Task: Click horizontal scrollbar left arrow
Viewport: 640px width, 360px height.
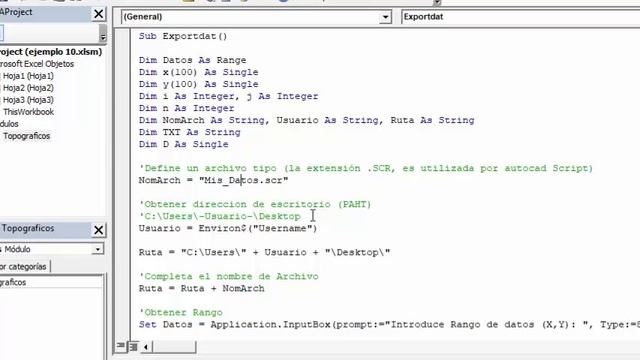Action: click(146, 347)
